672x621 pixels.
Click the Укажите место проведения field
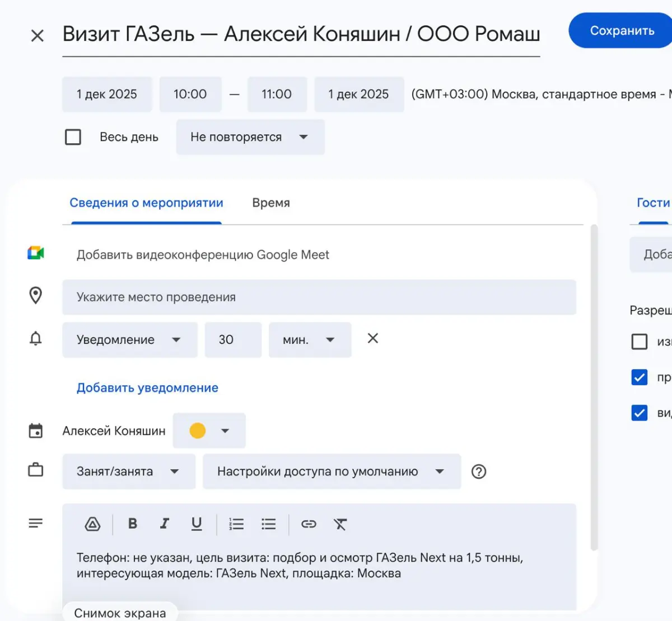pyautogui.click(x=319, y=297)
